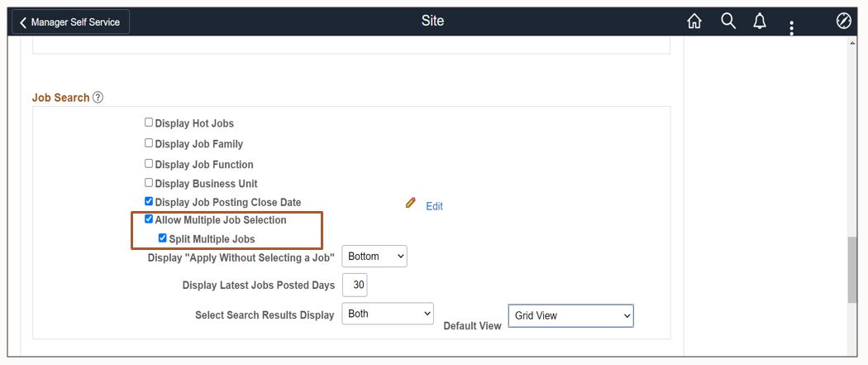The height and width of the screenshot is (365, 868).
Task: Go to the Home page icon
Action: pos(694,22)
